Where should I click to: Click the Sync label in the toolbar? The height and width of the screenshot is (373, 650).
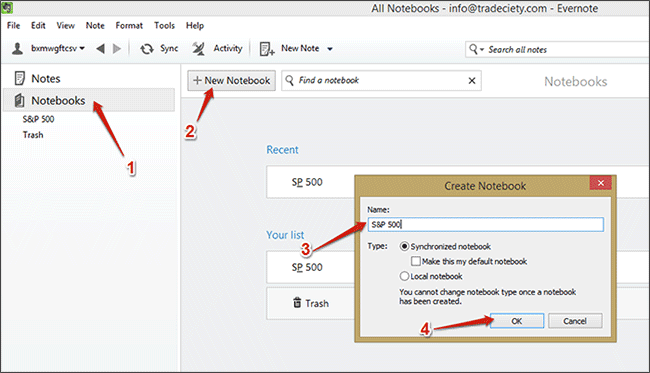(169, 48)
